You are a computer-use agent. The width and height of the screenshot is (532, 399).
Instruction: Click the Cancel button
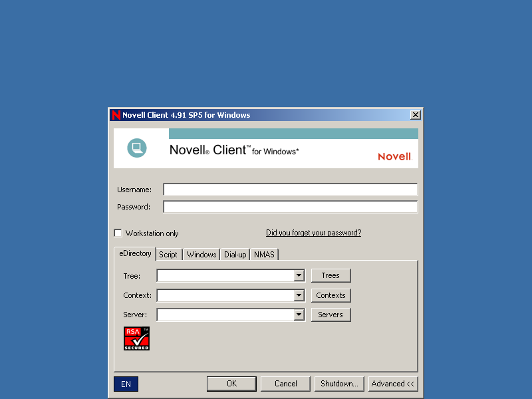coord(286,384)
